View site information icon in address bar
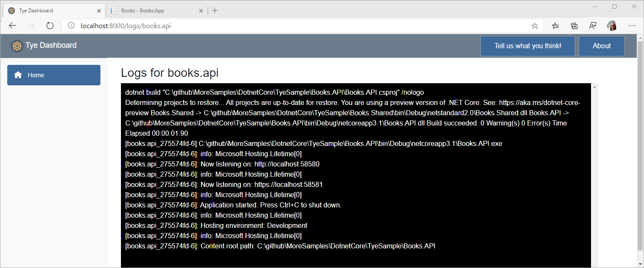The image size is (644, 268). 71,26
